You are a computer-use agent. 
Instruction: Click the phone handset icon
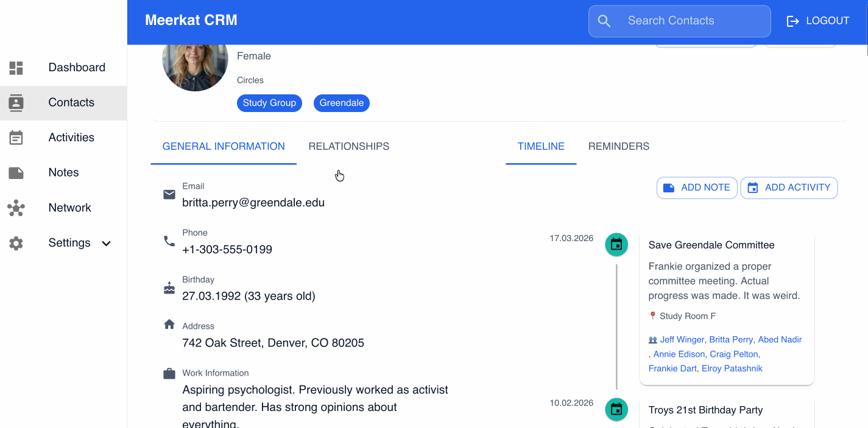click(169, 242)
